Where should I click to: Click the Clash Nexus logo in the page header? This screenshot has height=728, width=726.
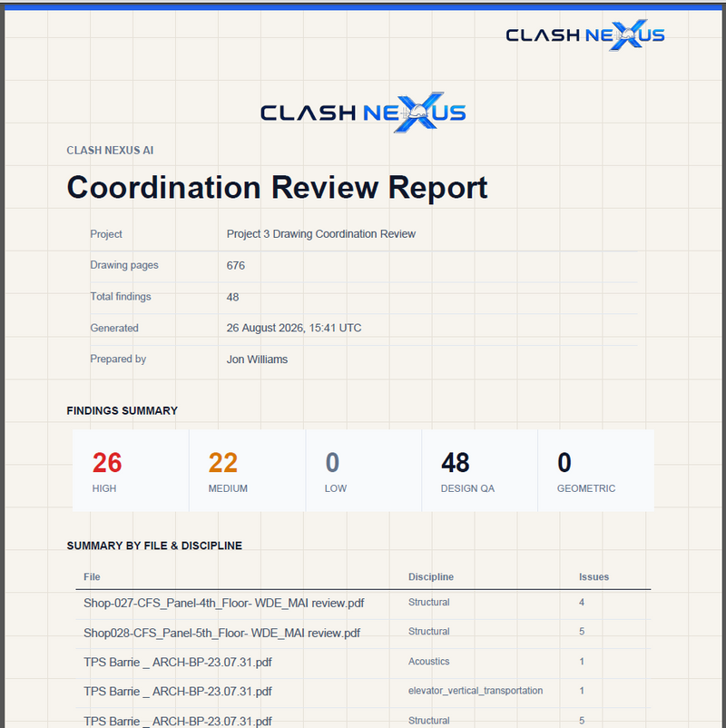585,34
